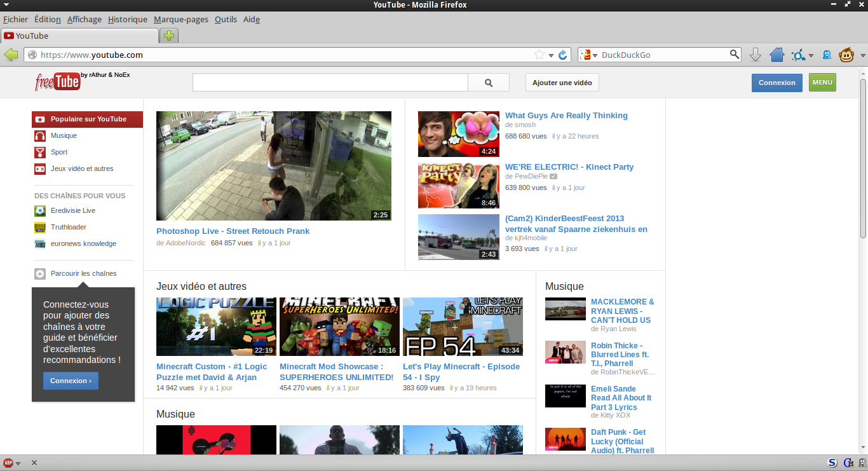Reload the page with the refresh icon
The height and width of the screenshot is (471, 868).
click(562, 55)
